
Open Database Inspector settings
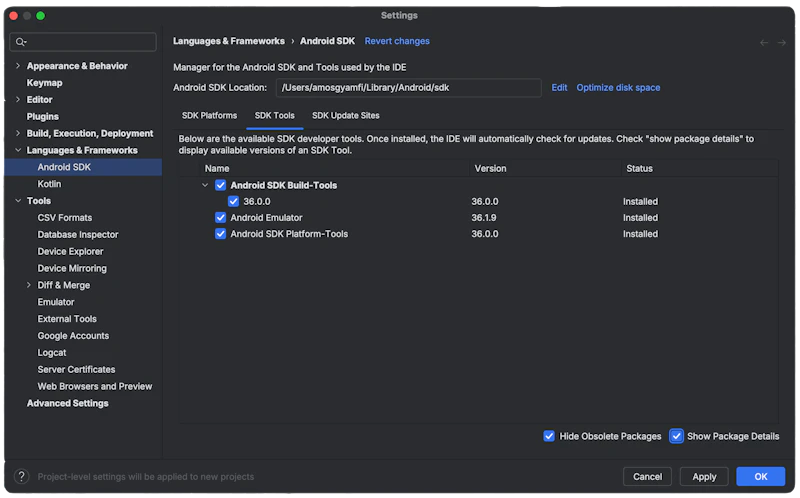click(x=78, y=235)
